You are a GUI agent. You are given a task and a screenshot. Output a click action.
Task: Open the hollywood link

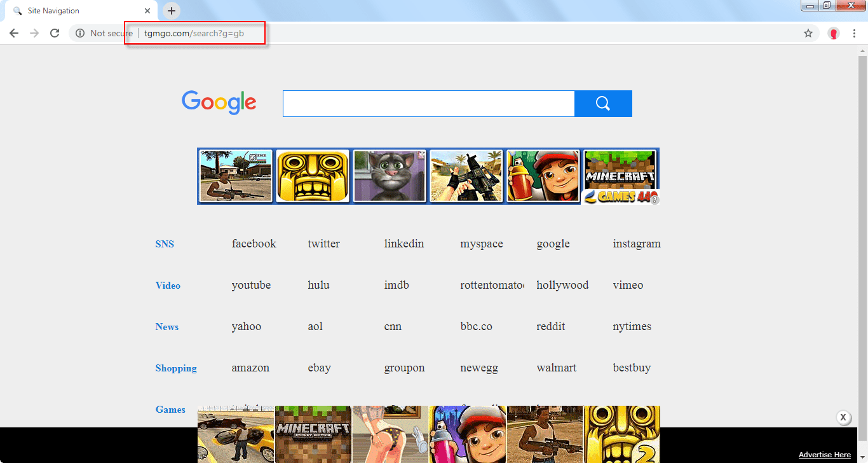click(x=562, y=285)
